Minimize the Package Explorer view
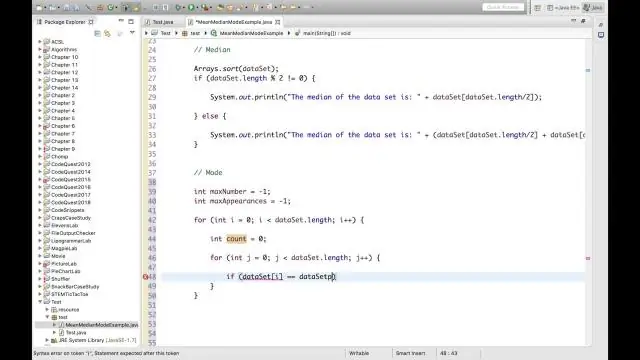This screenshot has width=640, height=360. coord(121,21)
